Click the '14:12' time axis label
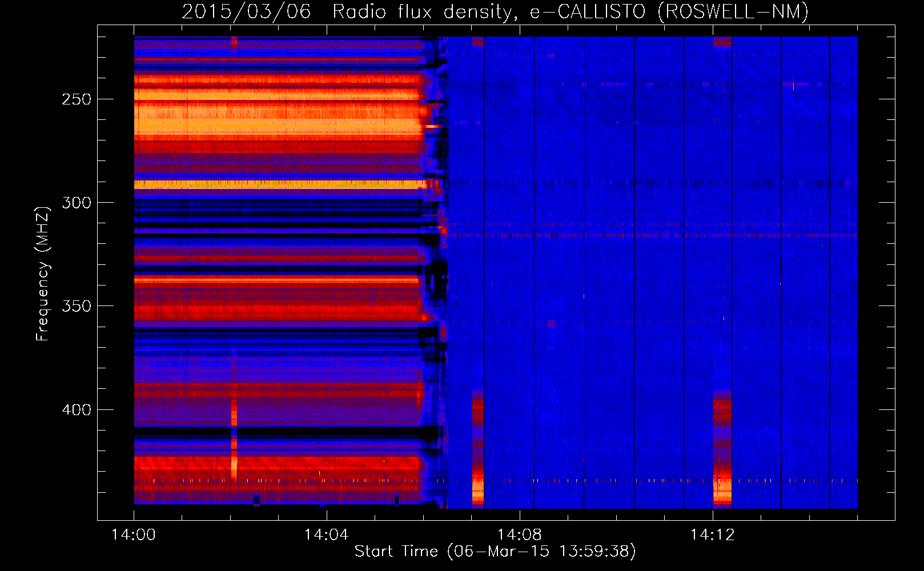924x571 pixels. click(712, 535)
